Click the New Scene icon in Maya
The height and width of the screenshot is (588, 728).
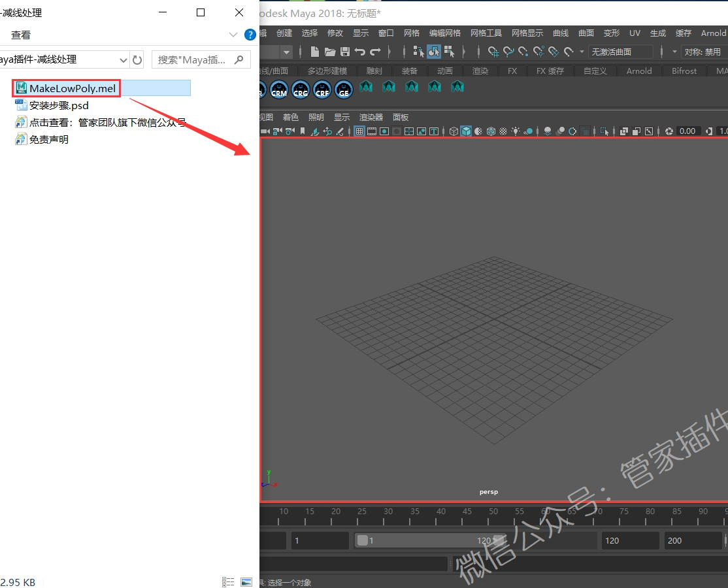point(314,52)
